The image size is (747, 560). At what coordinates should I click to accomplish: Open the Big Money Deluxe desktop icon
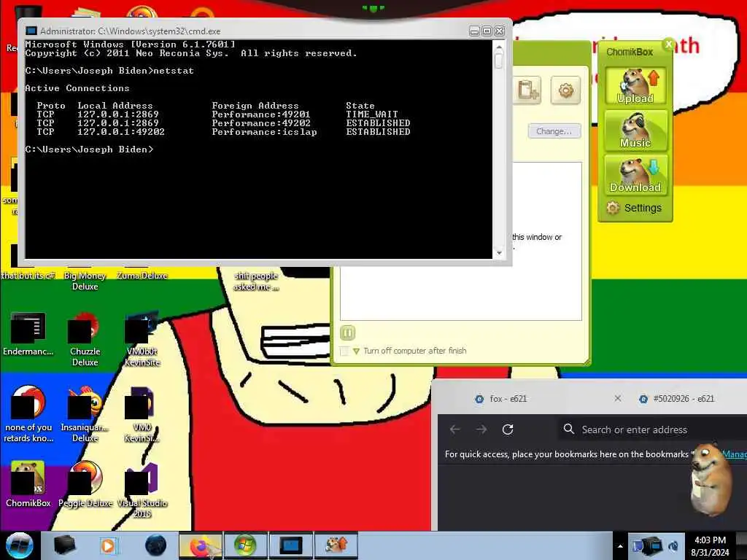click(x=85, y=280)
